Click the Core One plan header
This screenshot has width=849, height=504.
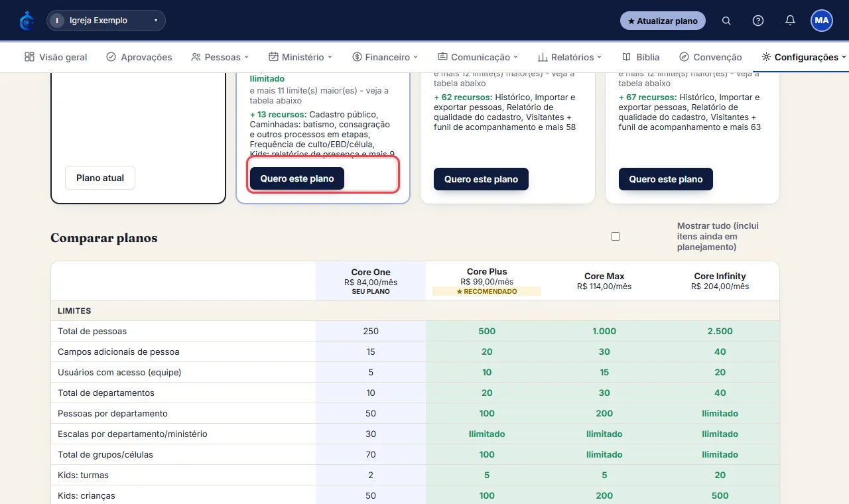[371, 281]
